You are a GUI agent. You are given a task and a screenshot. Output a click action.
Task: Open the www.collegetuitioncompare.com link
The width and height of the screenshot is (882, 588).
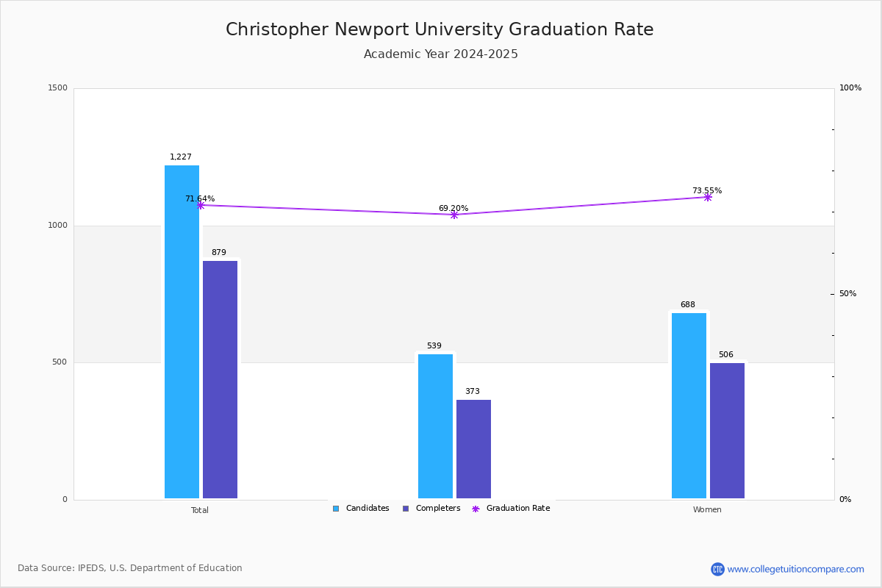coord(796,569)
